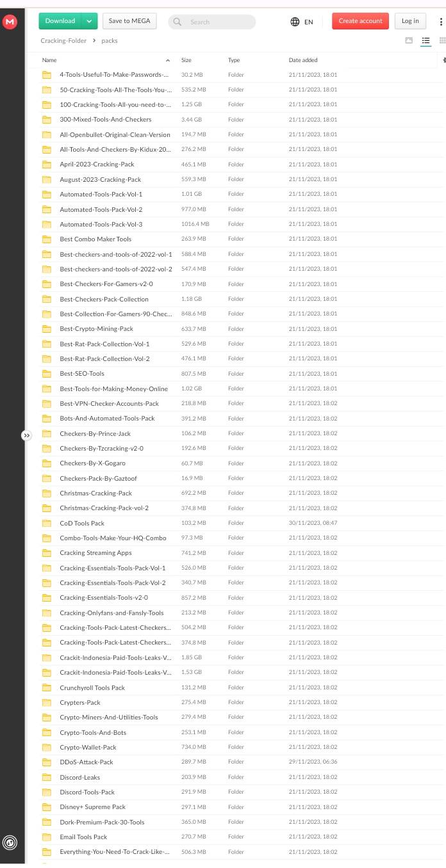Sort by Date added column header
This screenshot has height=868, width=446.
click(303, 60)
